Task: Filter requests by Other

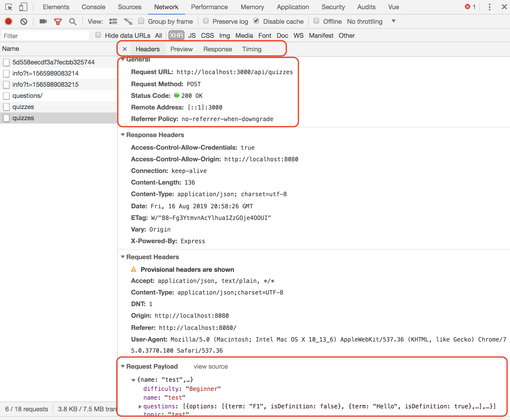Action: tap(347, 36)
